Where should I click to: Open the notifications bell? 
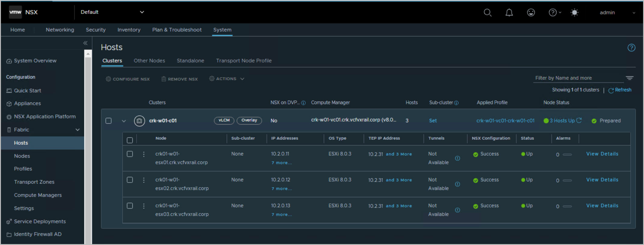[509, 12]
